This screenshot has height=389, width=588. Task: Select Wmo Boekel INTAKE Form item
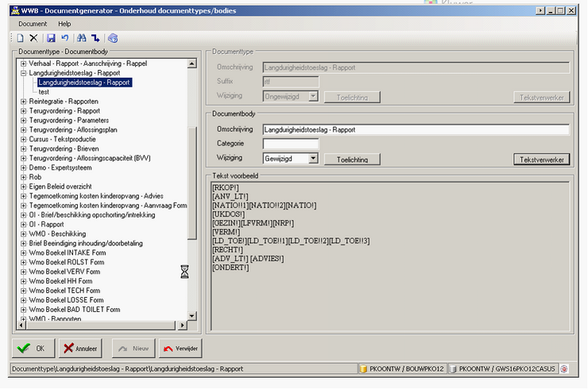tap(67, 252)
